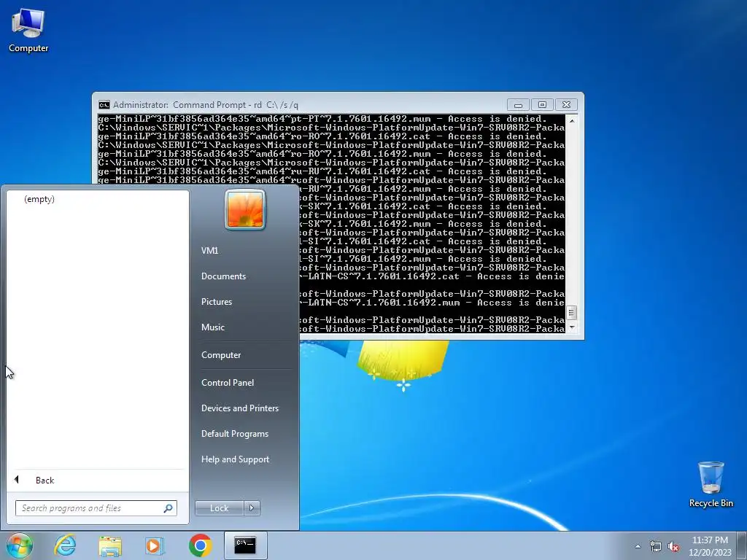Show hidden tray icons arrow
Viewport: 747px width, 560px height.
[638, 546]
